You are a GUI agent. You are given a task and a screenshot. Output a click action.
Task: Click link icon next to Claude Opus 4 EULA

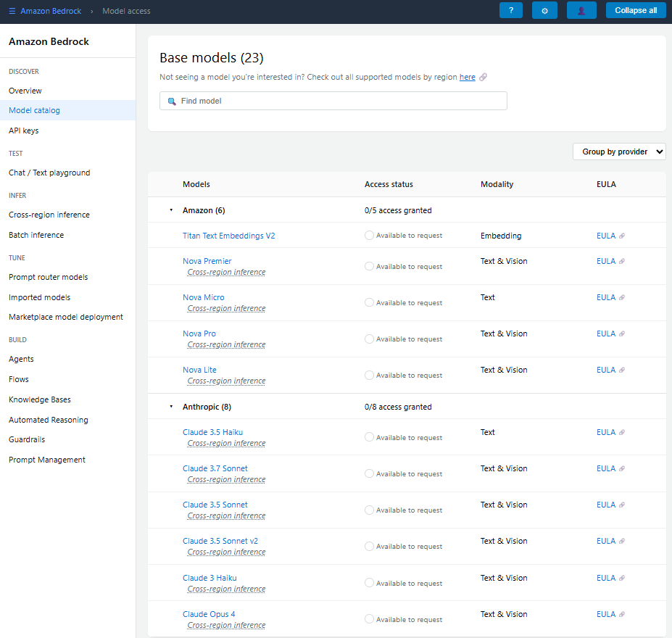click(622, 614)
